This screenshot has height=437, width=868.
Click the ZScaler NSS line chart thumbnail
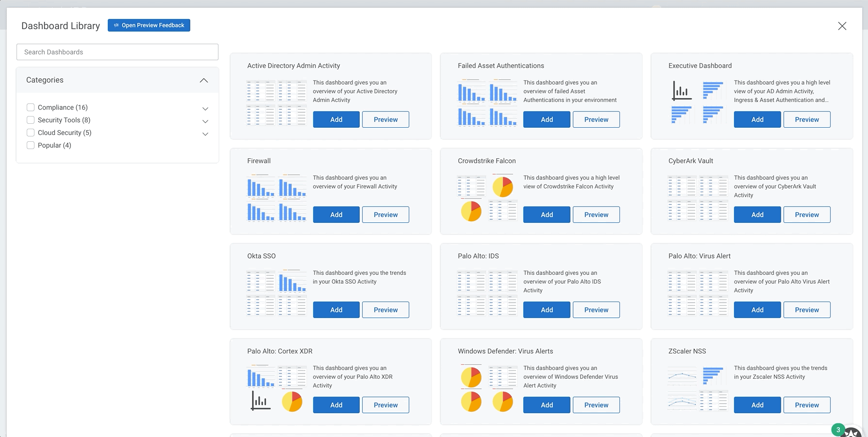tap(682, 376)
